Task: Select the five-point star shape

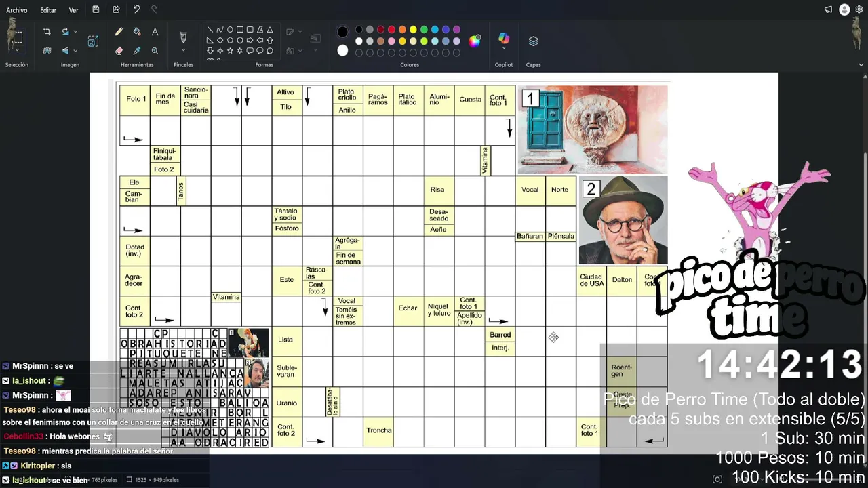Action: [230, 50]
